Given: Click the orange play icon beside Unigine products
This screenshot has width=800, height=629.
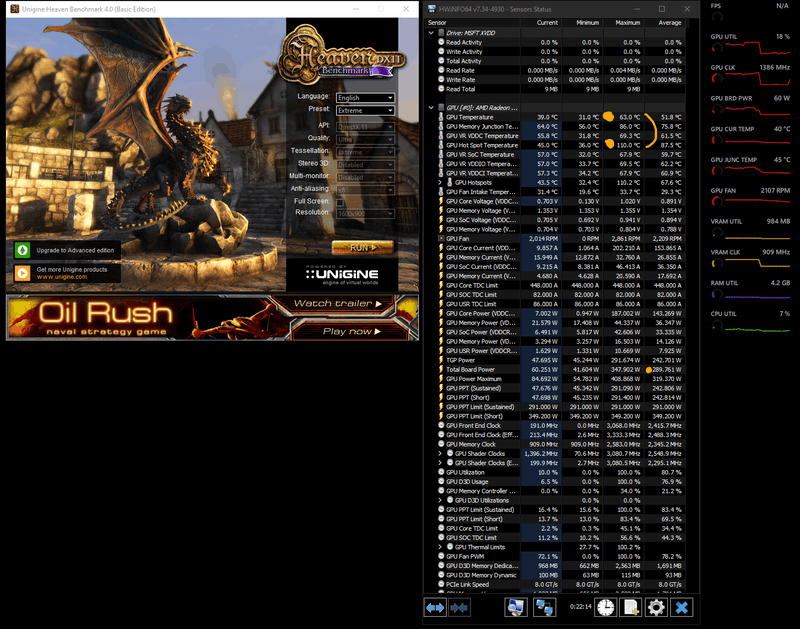Looking at the screenshot, I should 22,273.
